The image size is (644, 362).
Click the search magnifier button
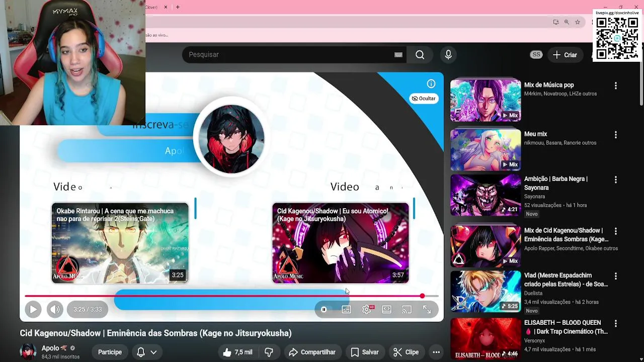pyautogui.click(x=420, y=55)
